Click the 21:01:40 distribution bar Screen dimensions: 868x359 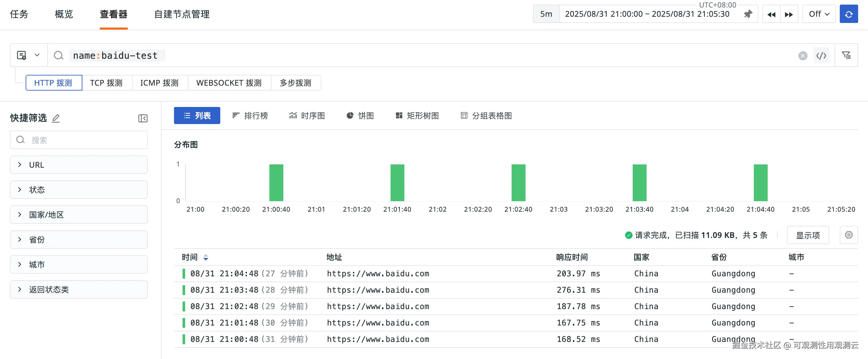click(x=397, y=182)
